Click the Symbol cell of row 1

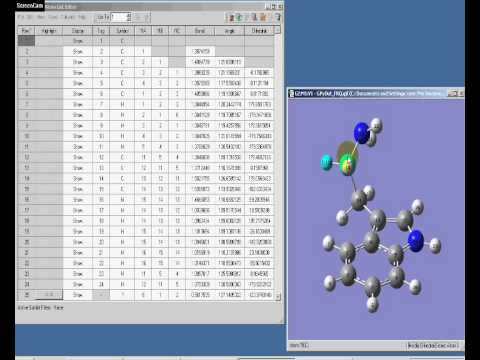[x=122, y=41]
